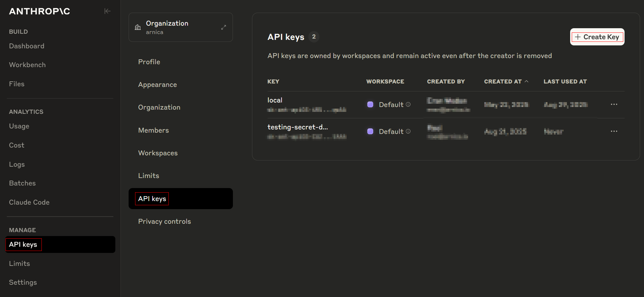644x297 pixels.
Task: Select the testing-secret-d... key name
Action: (x=297, y=127)
